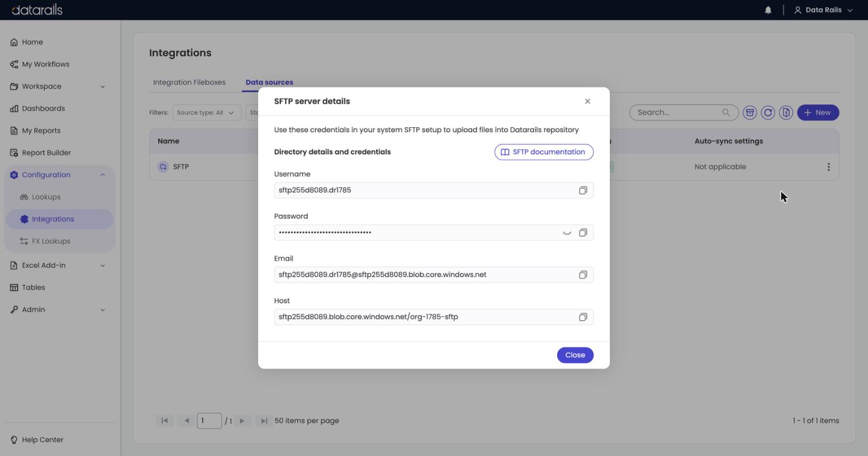Go to Home in the sidebar

[x=32, y=42]
